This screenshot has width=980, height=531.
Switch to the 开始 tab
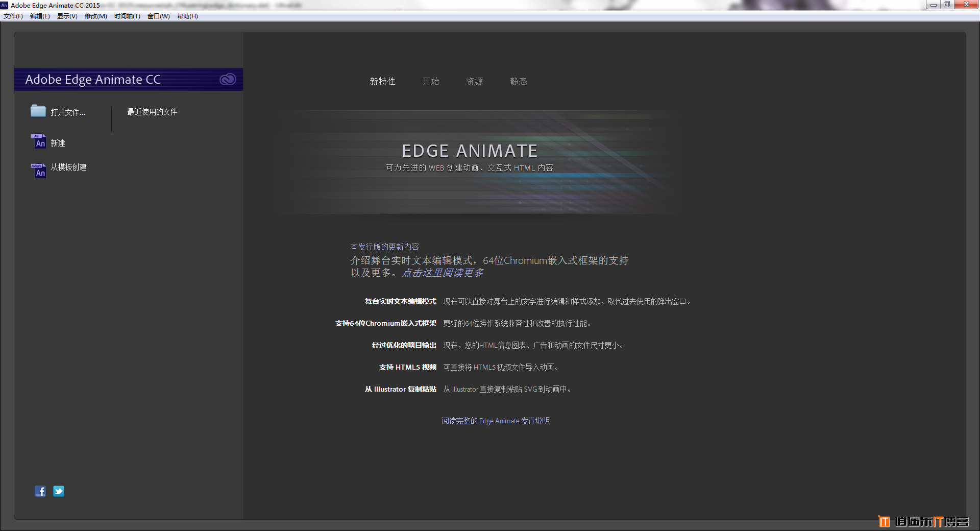click(x=431, y=81)
